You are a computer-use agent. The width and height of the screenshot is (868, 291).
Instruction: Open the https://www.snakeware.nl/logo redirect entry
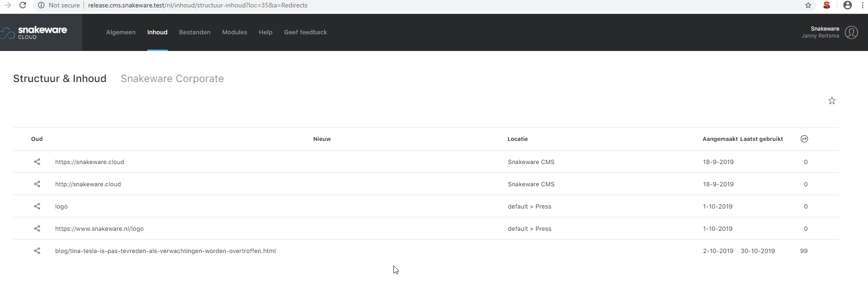99,228
